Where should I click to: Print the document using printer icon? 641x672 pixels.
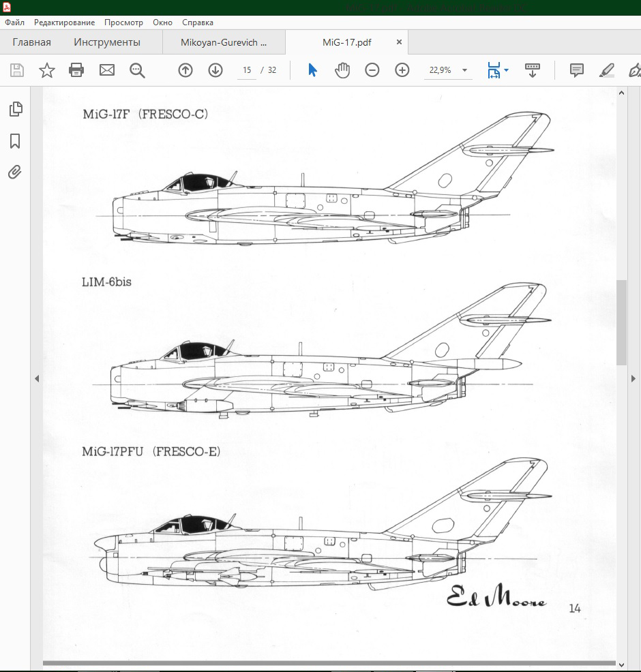(x=76, y=70)
